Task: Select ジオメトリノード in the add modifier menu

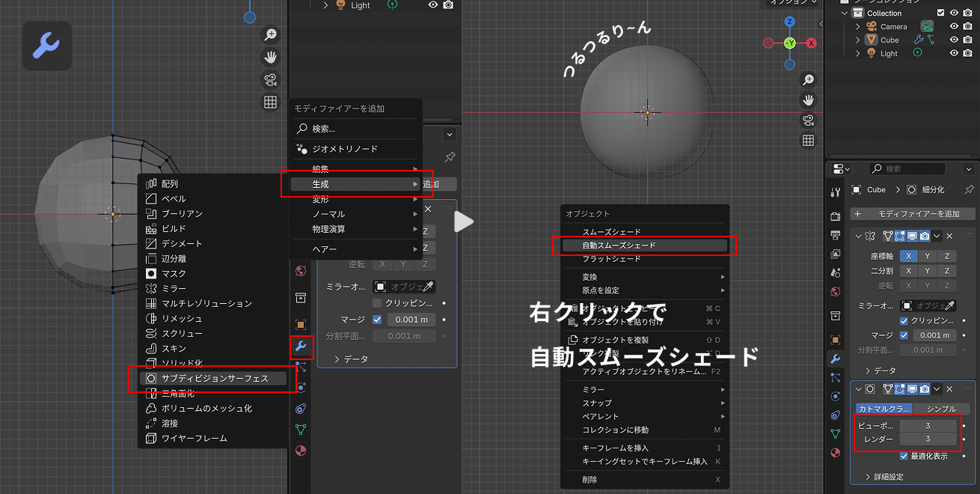Action: [x=356, y=149]
